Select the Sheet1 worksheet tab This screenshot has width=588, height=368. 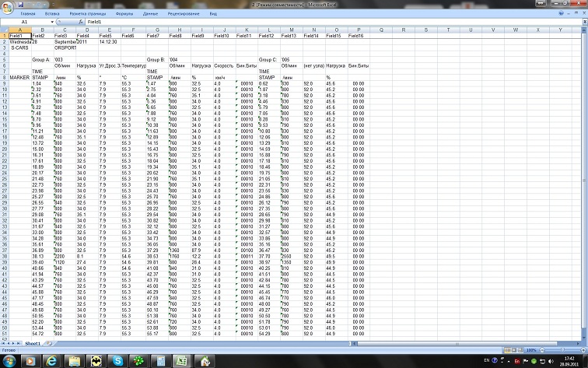click(x=33, y=343)
